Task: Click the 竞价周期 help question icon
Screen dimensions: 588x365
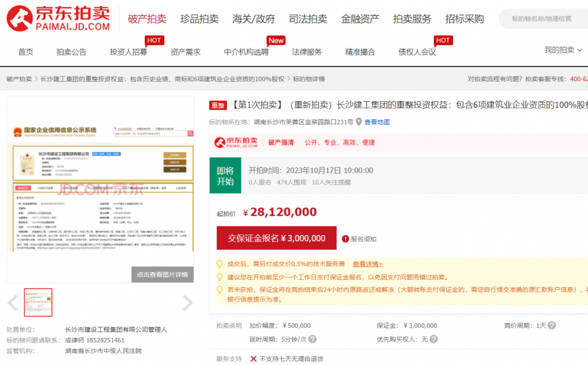Action: [552, 326]
